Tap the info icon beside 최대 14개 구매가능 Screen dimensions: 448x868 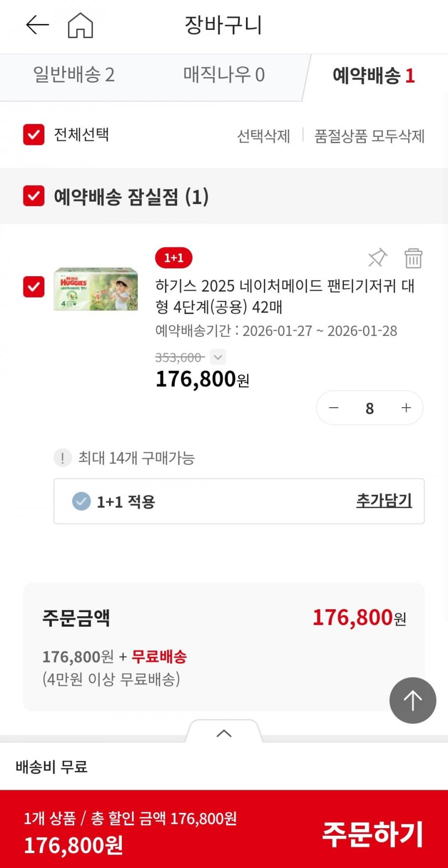62,458
